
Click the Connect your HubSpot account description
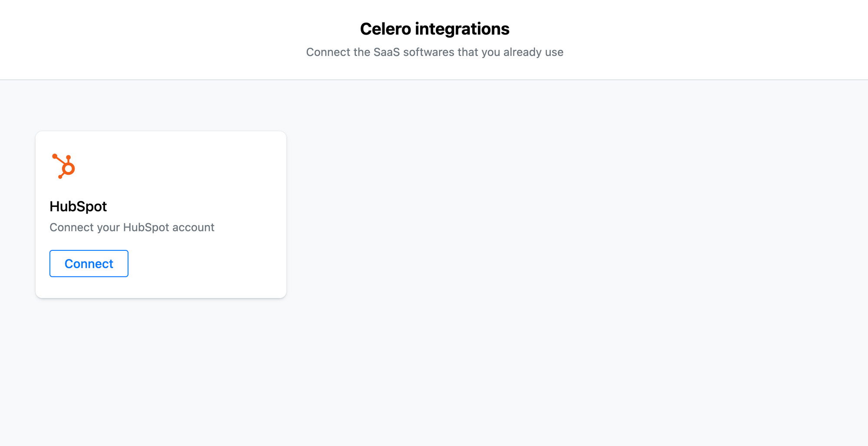point(132,227)
